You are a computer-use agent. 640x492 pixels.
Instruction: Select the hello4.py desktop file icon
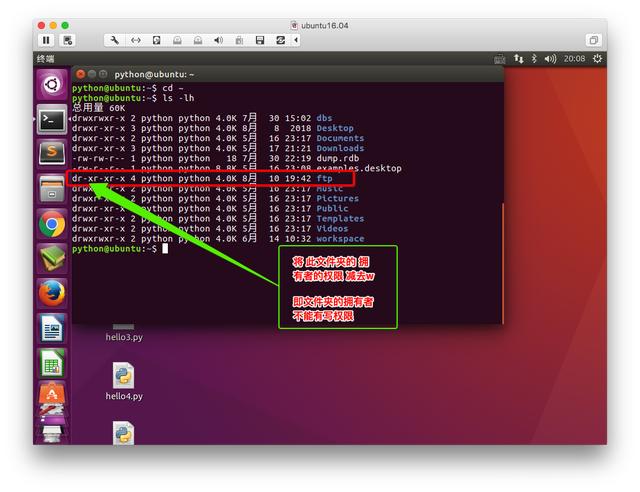point(123,376)
